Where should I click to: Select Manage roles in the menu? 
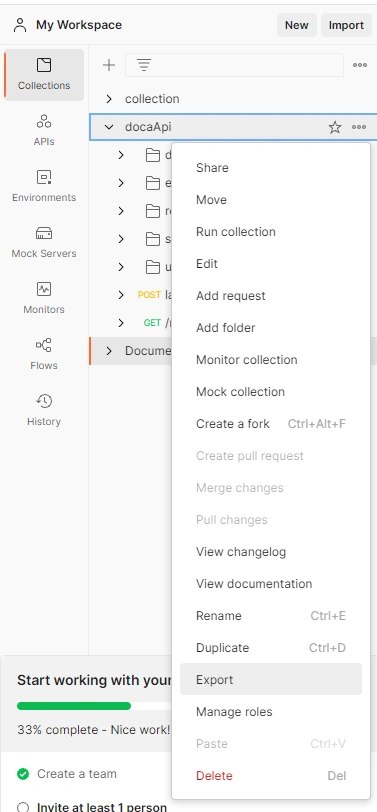click(271, 712)
